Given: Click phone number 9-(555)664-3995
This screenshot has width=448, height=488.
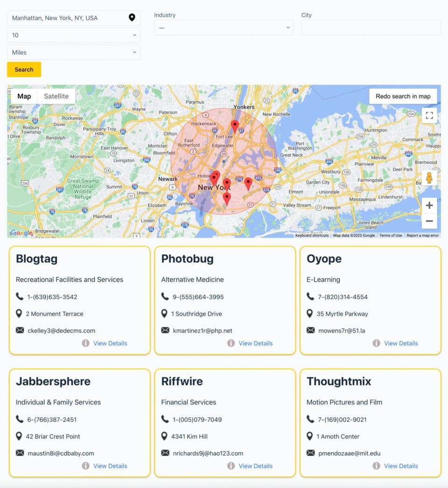Looking at the screenshot, I should click(x=198, y=297).
